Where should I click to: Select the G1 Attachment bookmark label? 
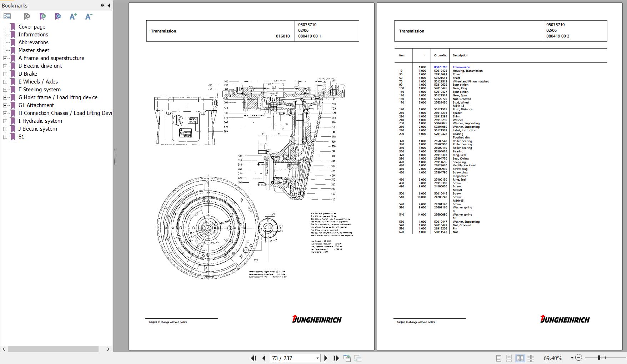point(36,105)
